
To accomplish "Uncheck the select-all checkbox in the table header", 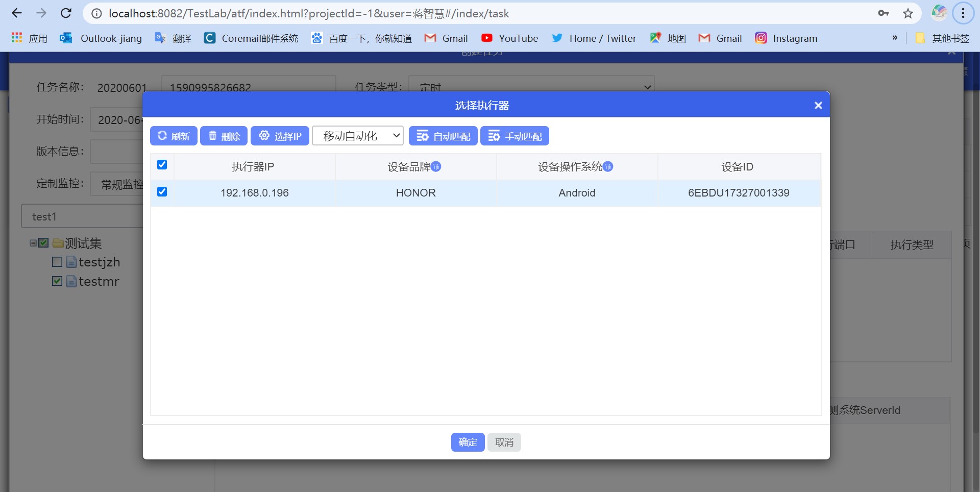I will (x=162, y=164).
